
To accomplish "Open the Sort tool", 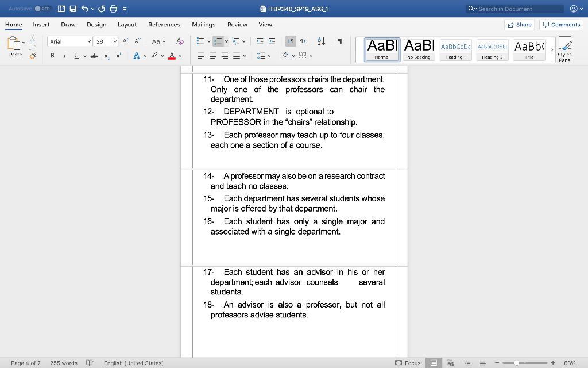I will pyautogui.click(x=321, y=41).
